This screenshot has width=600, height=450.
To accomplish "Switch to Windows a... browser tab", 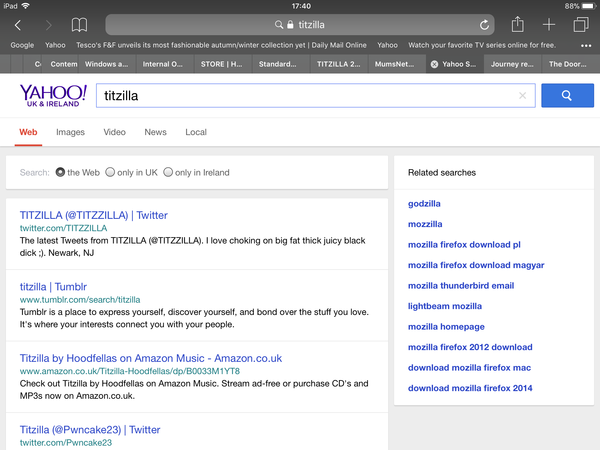I will (106, 64).
